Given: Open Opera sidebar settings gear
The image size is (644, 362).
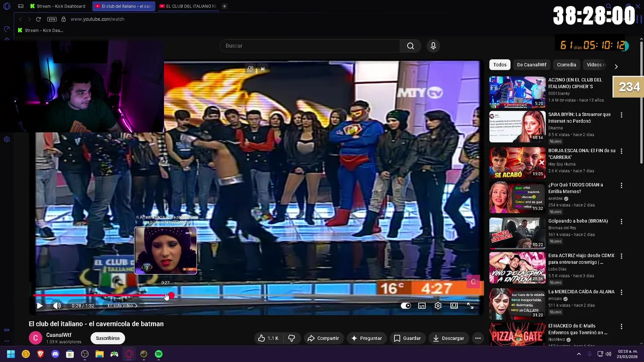Looking at the screenshot, I should click(7, 139).
